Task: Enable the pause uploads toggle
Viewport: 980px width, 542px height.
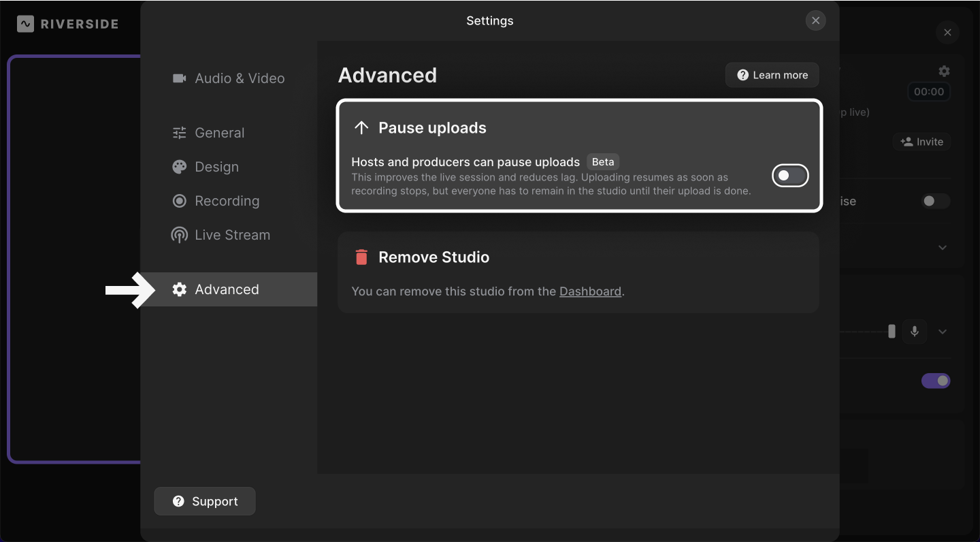Action: (x=789, y=176)
